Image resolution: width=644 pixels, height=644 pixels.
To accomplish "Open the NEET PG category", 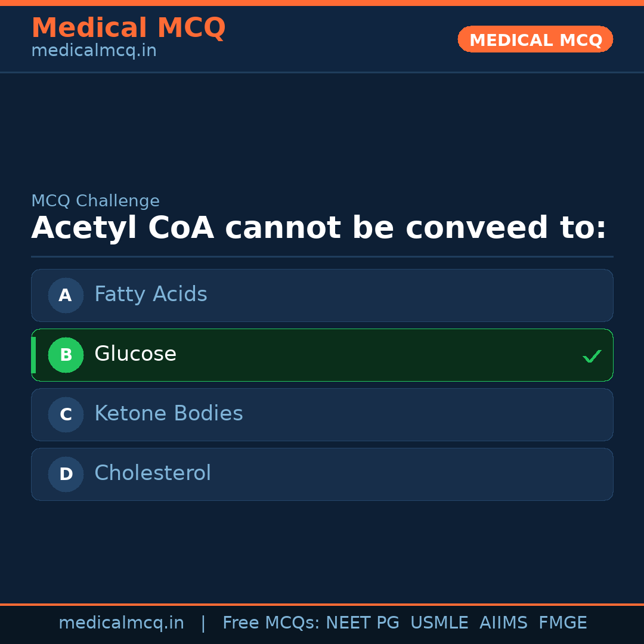I will tap(362, 622).
